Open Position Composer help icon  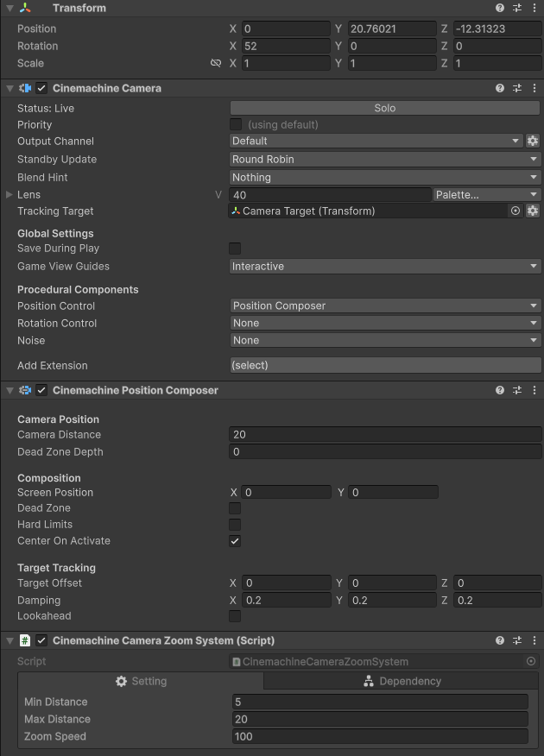pyautogui.click(x=500, y=390)
